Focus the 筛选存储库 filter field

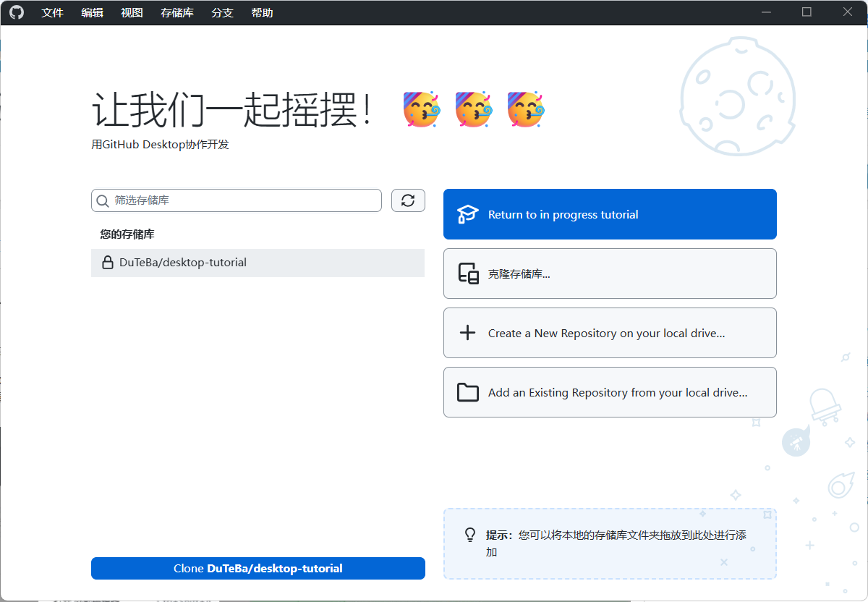click(x=237, y=200)
